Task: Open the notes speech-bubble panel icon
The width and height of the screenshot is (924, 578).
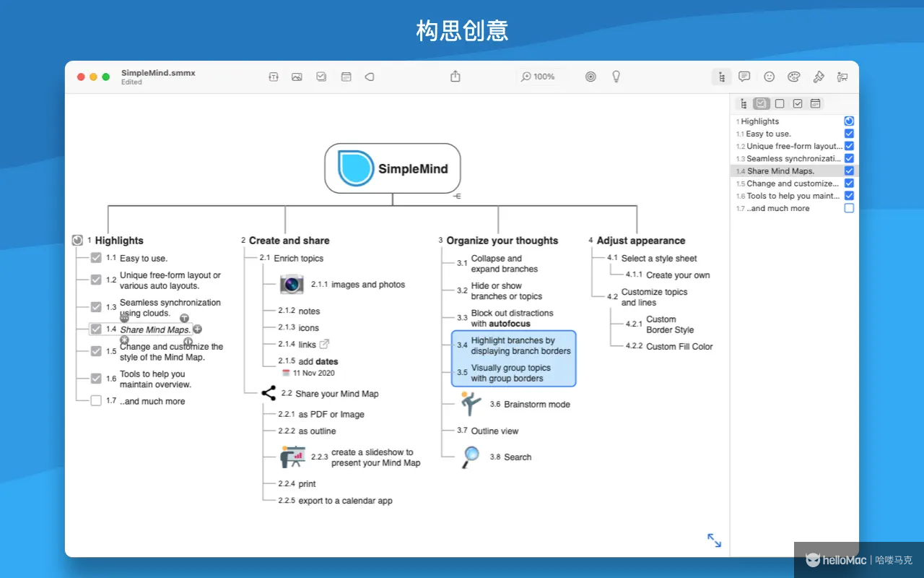Action: (744, 77)
